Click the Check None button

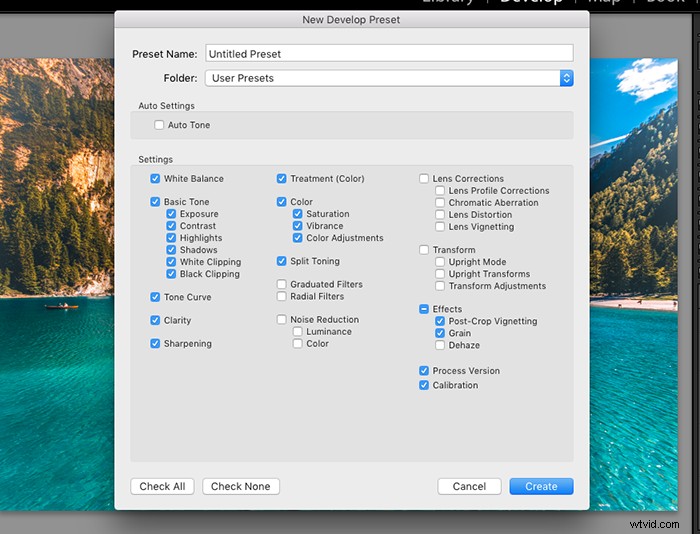point(241,486)
